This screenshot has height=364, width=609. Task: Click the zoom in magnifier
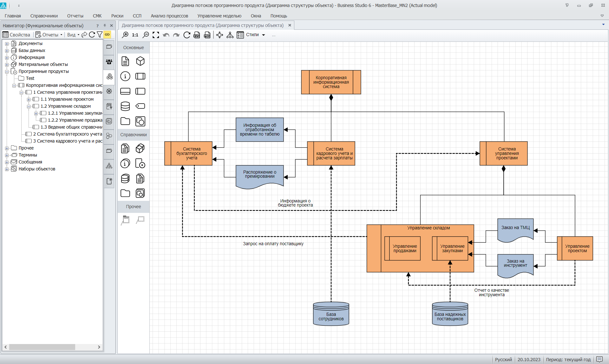coord(125,35)
